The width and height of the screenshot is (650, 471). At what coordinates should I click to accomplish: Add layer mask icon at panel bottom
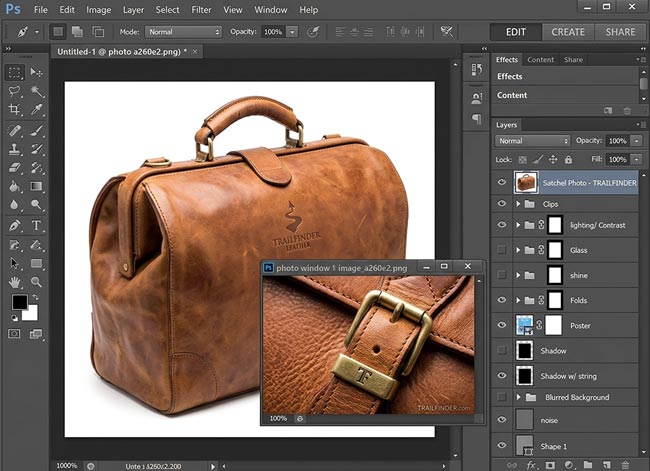550,465
